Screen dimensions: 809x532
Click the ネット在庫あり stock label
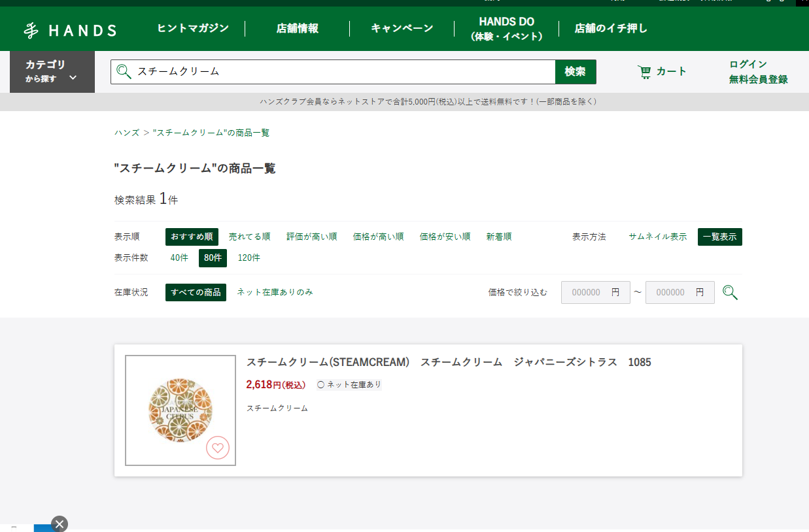(x=349, y=384)
